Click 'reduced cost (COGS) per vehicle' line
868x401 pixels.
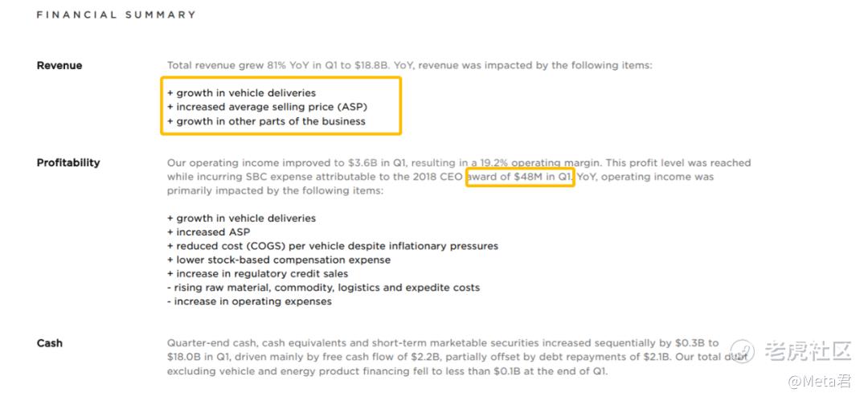[333, 246]
